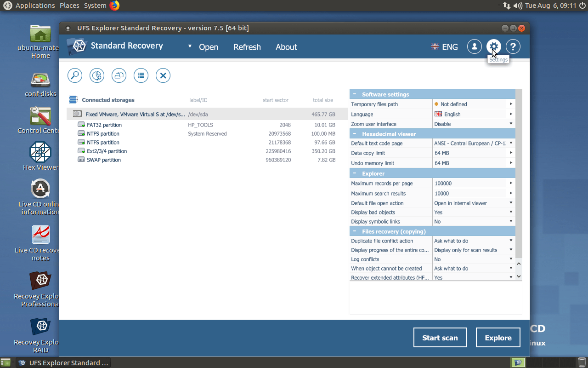588x368 pixels.
Task: Collapse the Hexadecimal viewer section
Action: pos(355,134)
